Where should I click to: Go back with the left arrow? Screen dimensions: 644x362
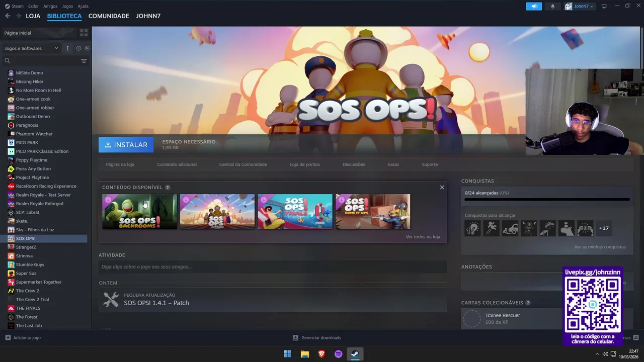point(8,16)
